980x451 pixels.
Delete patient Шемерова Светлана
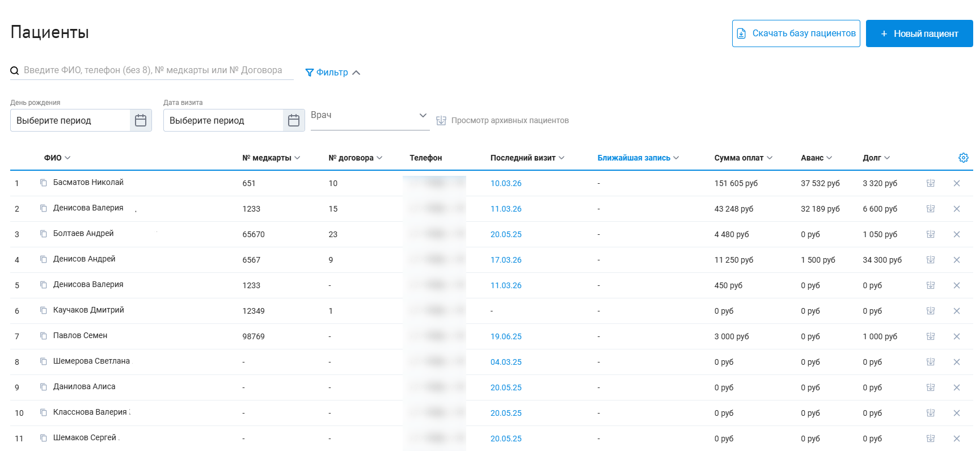pyautogui.click(x=957, y=362)
